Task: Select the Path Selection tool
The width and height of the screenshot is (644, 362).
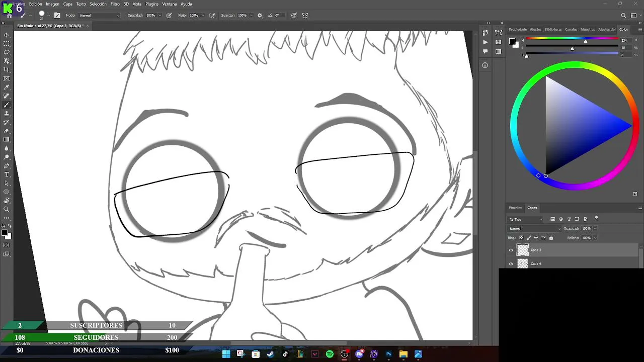Action: point(7,183)
